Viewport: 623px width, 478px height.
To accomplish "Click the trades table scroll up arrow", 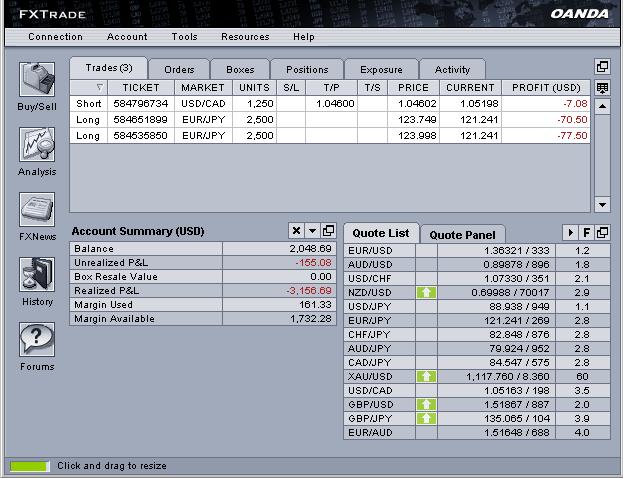I will 602,106.
